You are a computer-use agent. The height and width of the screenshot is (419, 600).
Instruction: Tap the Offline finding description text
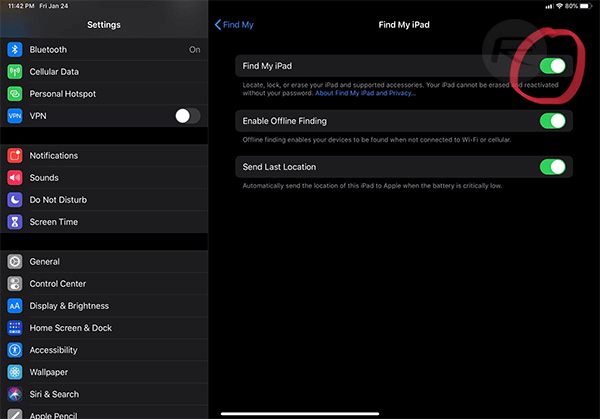377,140
